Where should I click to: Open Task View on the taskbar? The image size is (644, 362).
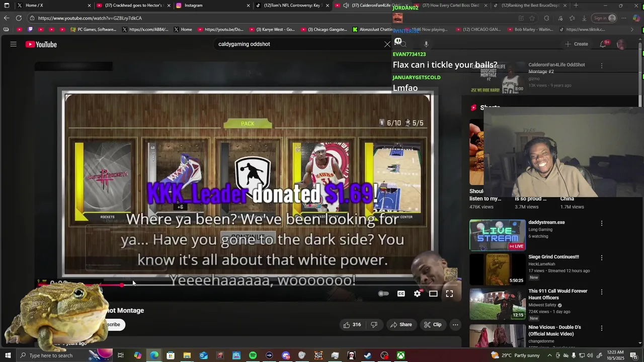point(121,355)
